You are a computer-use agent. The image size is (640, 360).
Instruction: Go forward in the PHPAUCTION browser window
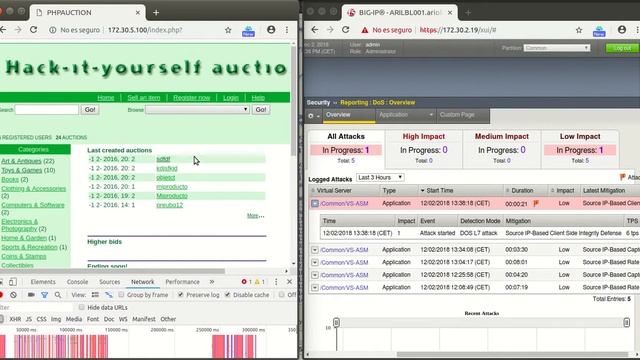click(18, 30)
